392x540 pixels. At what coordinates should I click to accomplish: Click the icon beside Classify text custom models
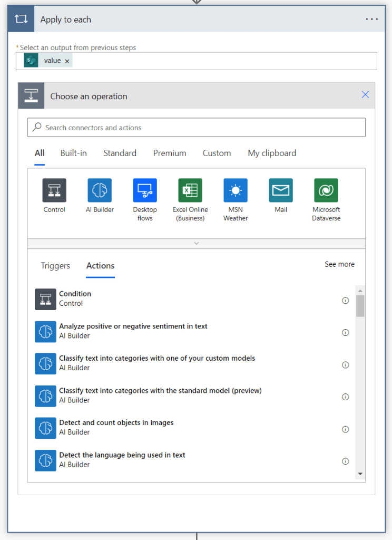click(45, 364)
